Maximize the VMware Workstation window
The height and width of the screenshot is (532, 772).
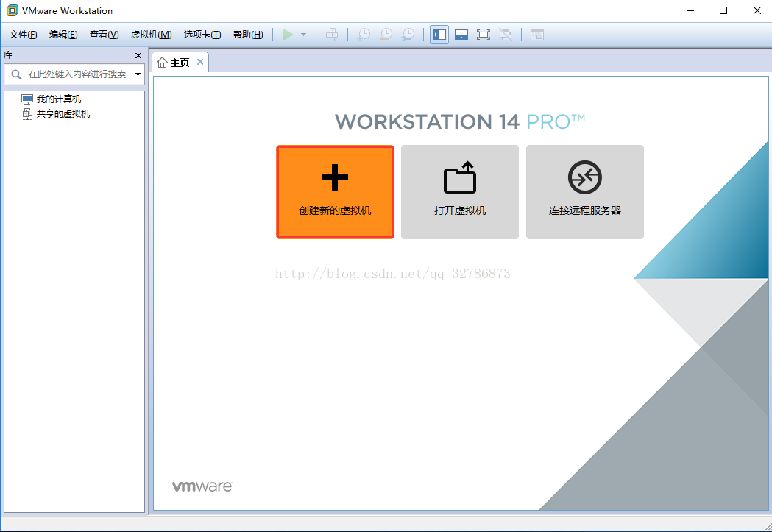point(723,10)
